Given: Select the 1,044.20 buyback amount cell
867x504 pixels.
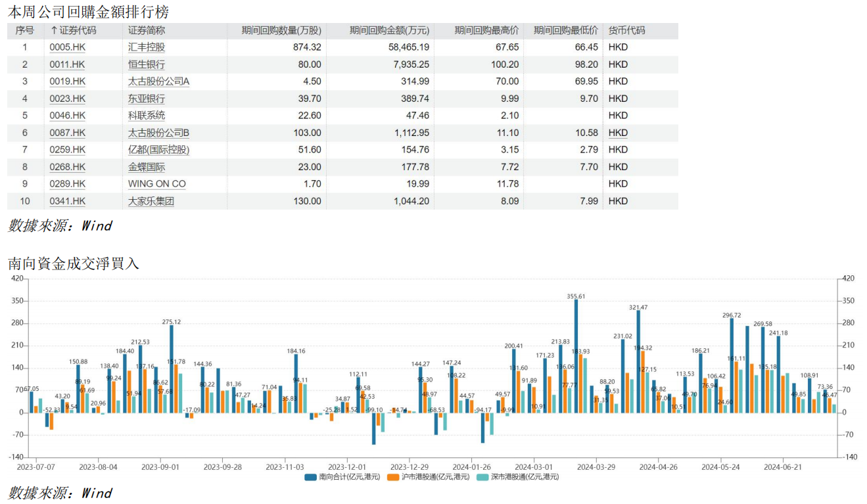Looking at the screenshot, I should [411, 201].
